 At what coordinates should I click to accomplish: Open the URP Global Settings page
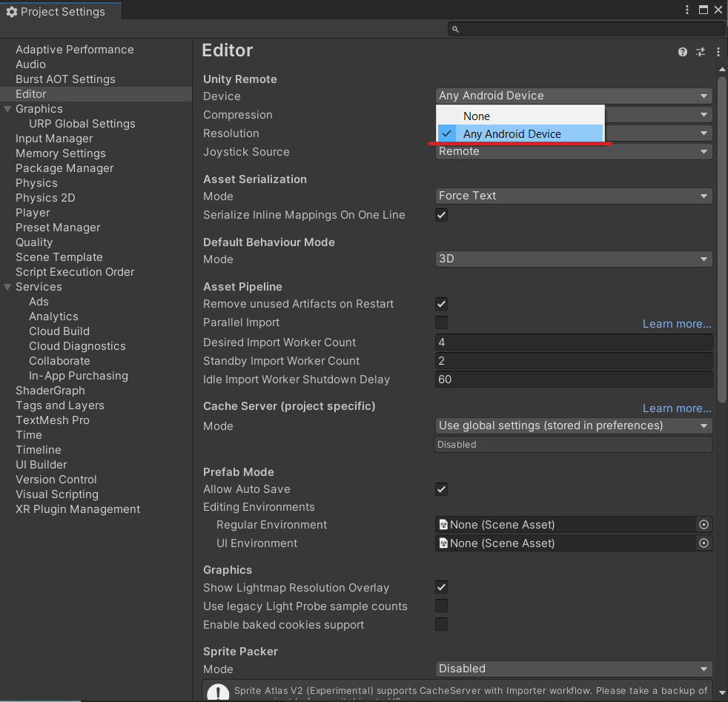tap(82, 124)
